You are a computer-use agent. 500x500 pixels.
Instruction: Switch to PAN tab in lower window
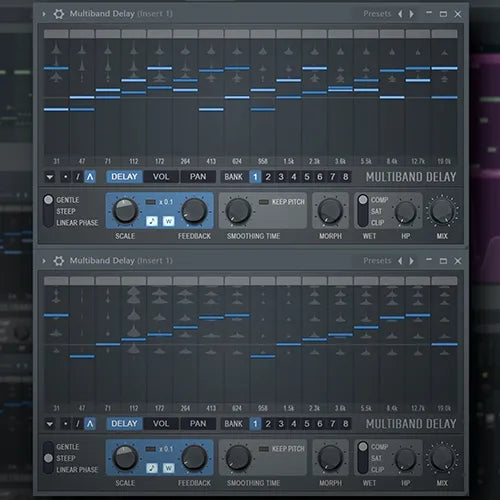[x=198, y=424]
